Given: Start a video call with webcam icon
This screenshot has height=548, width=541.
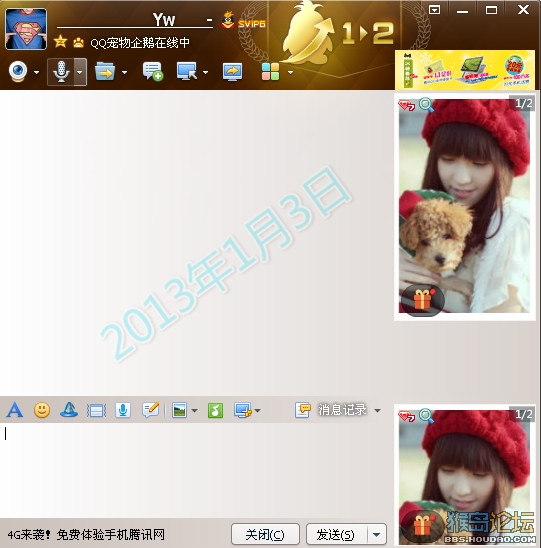Looking at the screenshot, I should (x=18, y=71).
